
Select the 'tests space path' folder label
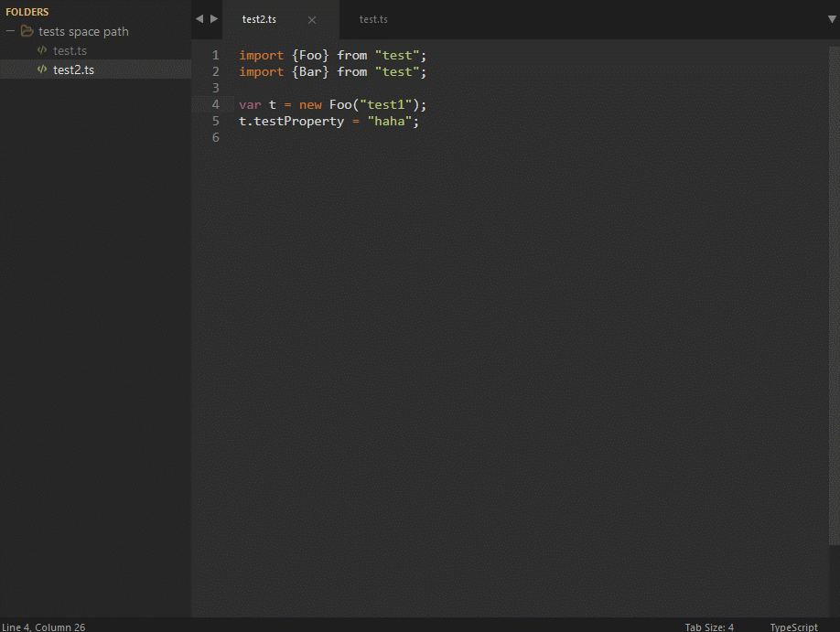click(83, 32)
